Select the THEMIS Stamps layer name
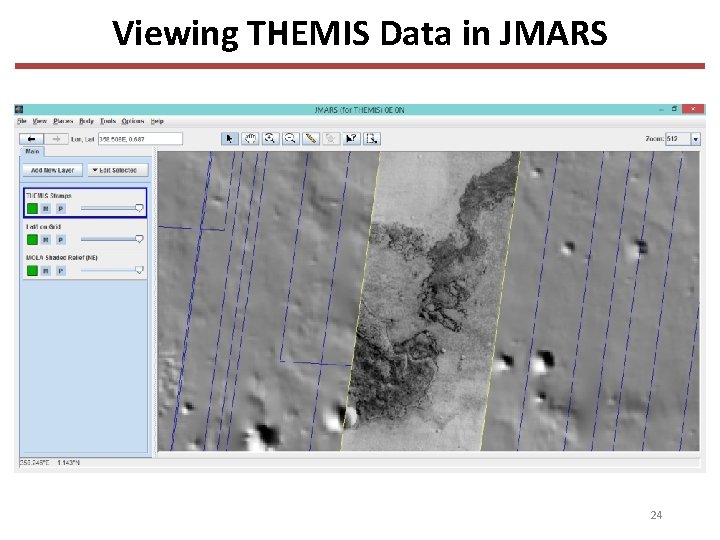The image size is (720, 540). pos(49,196)
